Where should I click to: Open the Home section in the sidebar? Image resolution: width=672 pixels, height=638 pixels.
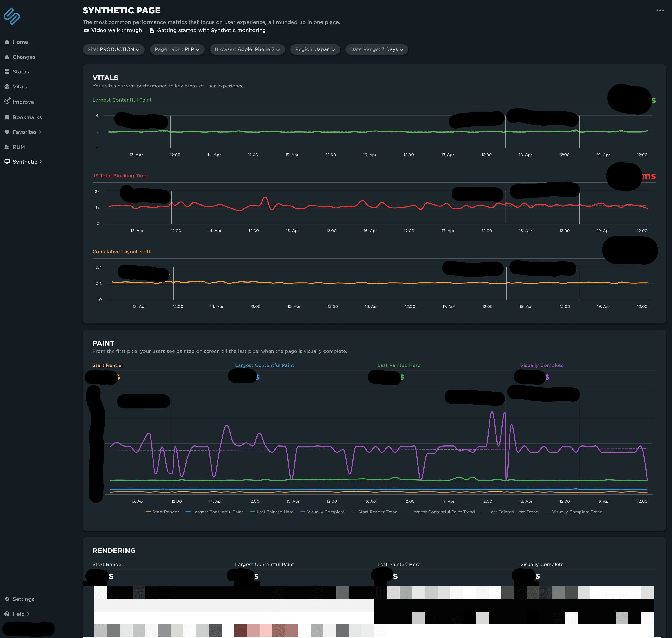coord(20,42)
